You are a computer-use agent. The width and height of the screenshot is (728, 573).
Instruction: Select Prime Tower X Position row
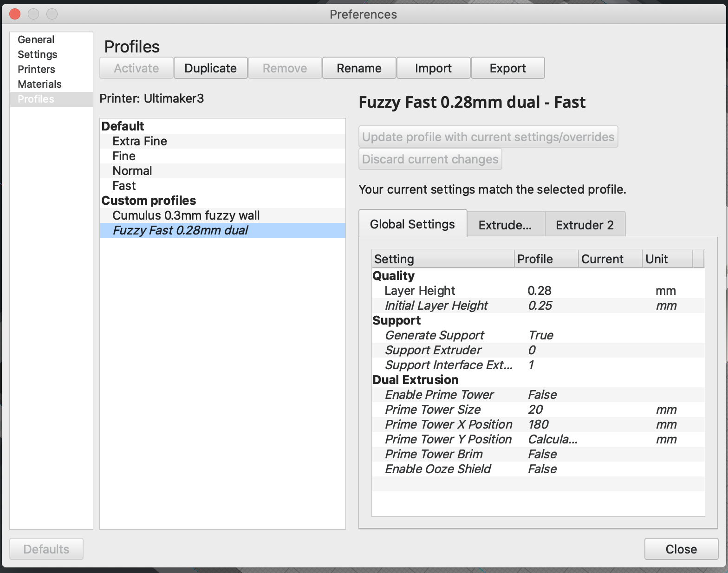[539, 424]
